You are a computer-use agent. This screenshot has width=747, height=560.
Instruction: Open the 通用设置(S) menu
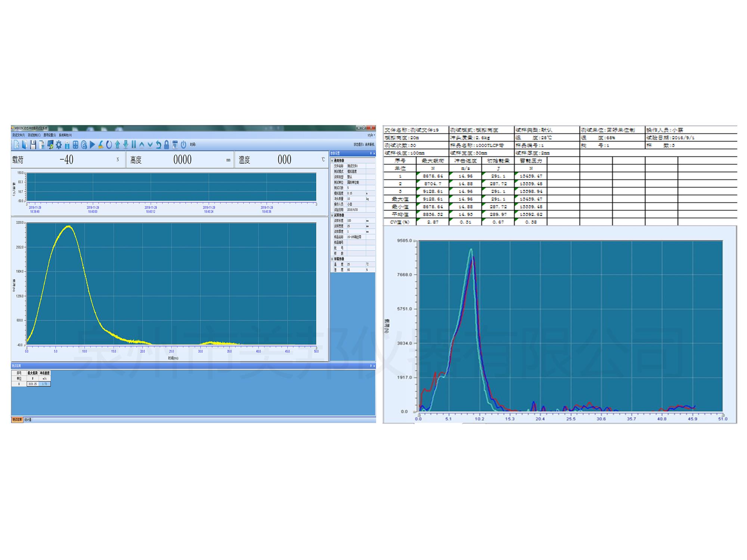click(49, 135)
